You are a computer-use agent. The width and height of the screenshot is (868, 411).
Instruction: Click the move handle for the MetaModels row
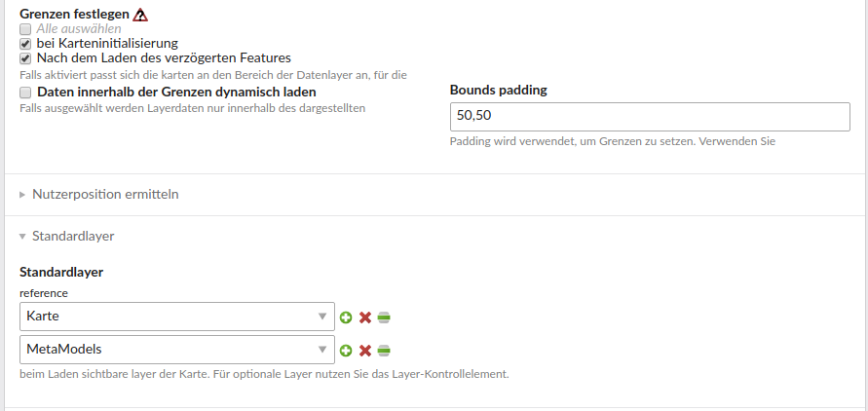(x=384, y=351)
